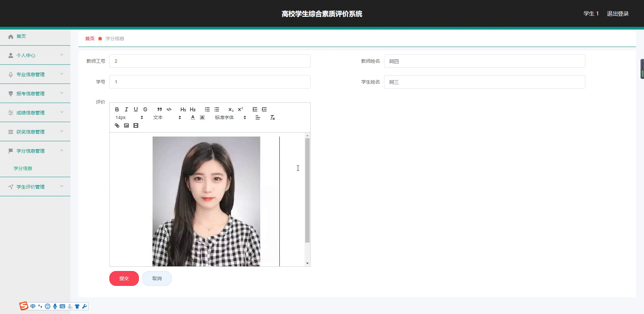Click the editor scrollbar down arrow

click(307, 263)
